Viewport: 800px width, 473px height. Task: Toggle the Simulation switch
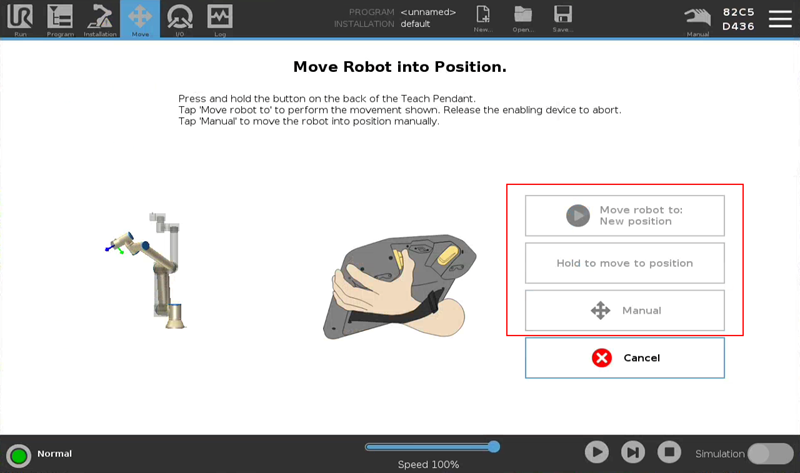tap(770, 453)
